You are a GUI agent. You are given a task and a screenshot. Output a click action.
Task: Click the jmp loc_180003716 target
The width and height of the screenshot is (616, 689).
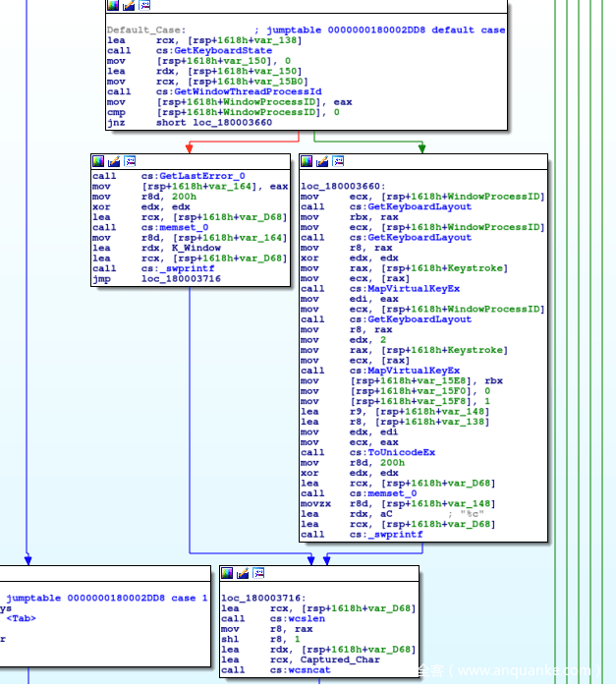pyautogui.click(x=181, y=279)
